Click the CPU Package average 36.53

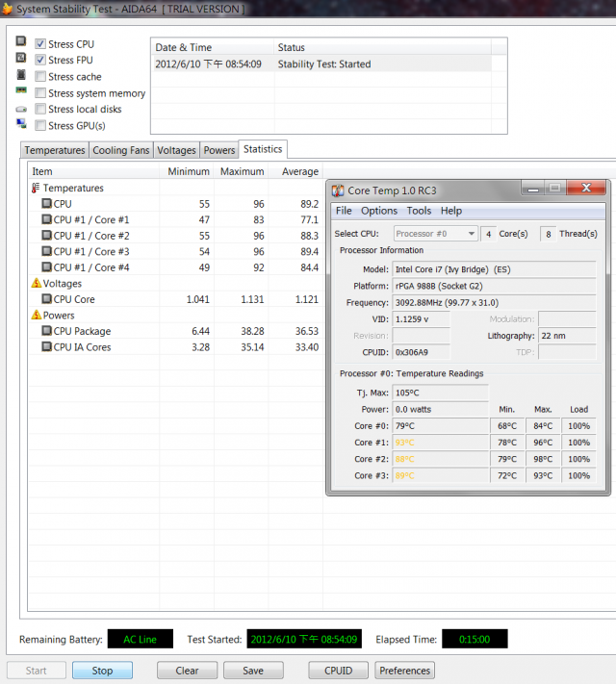coord(306,331)
